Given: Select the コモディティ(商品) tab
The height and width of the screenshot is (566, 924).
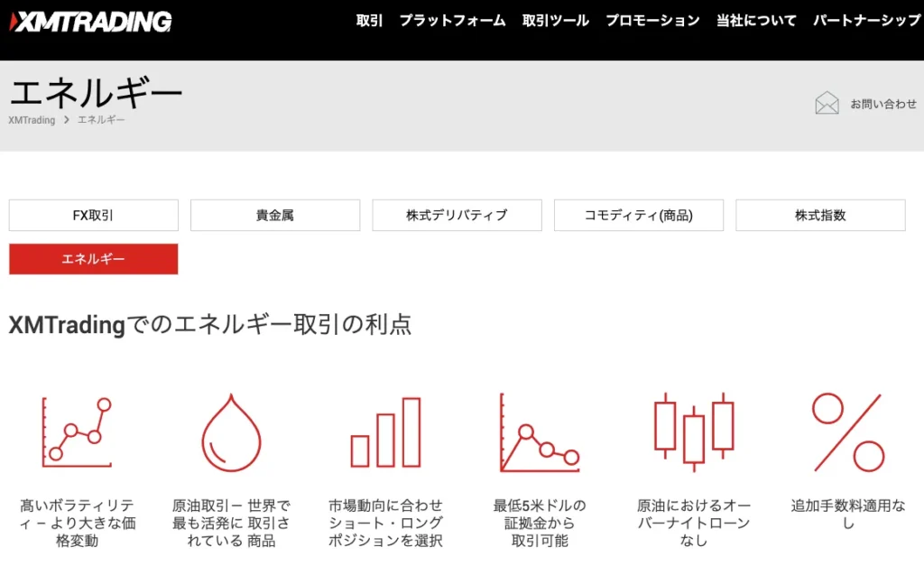Looking at the screenshot, I should click(639, 215).
